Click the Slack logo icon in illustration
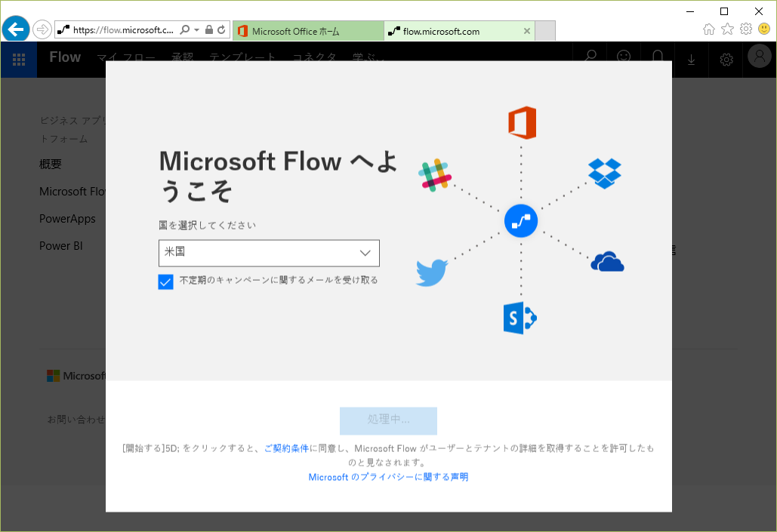 tap(435, 175)
